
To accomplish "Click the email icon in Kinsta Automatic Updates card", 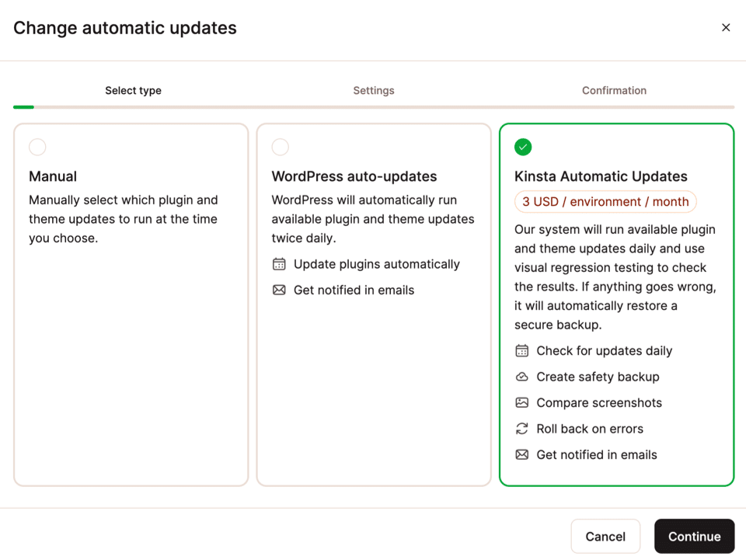I will click(x=522, y=454).
